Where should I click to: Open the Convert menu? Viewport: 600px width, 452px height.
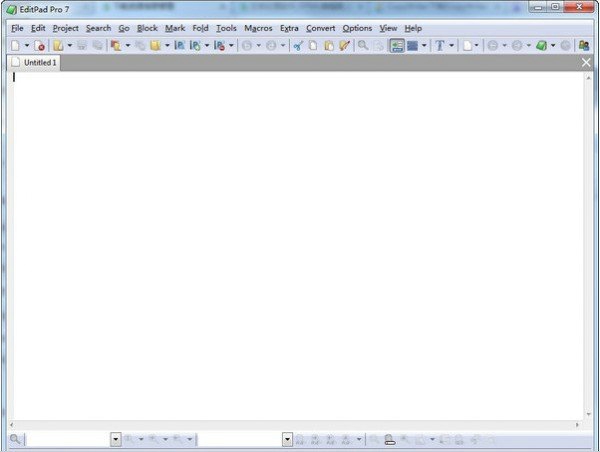coord(320,28)
